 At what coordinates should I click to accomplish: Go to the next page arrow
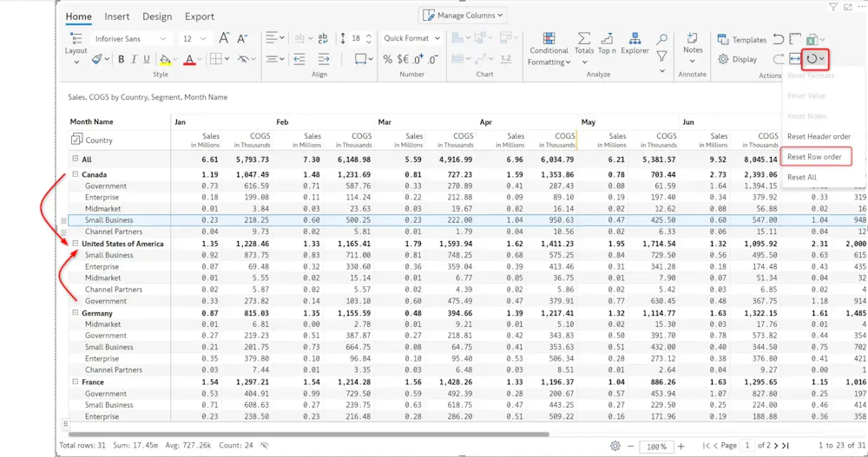[x=776, y=446]
